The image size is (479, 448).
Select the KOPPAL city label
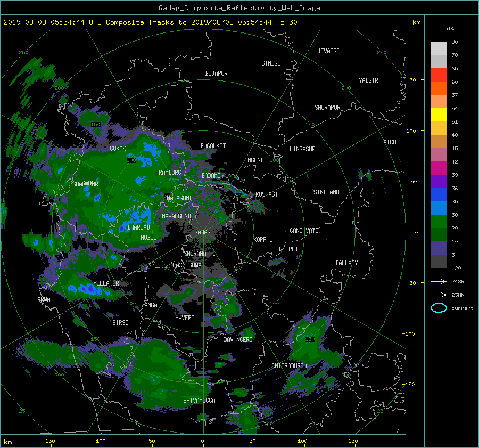tap(263, 240)
